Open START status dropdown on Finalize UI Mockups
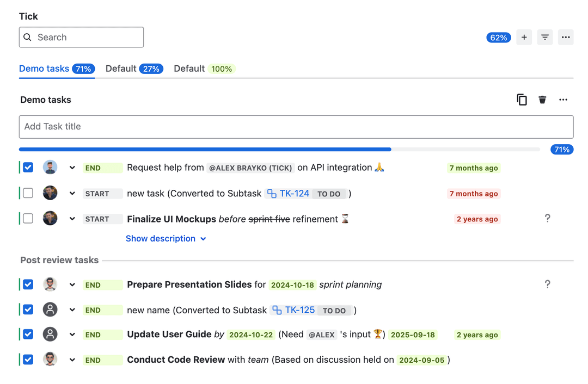Image resolution: width=588 pixels, height=384 pixels. point(102,219)
